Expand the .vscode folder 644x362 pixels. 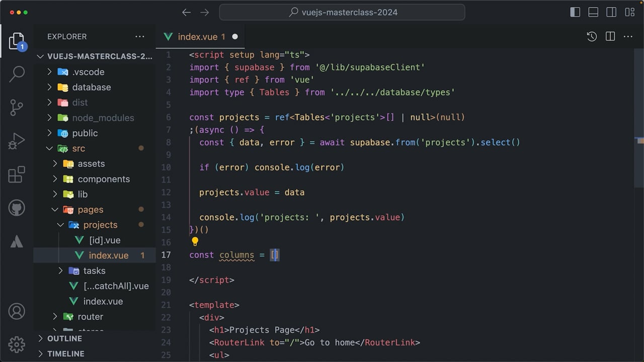(95, 72)
